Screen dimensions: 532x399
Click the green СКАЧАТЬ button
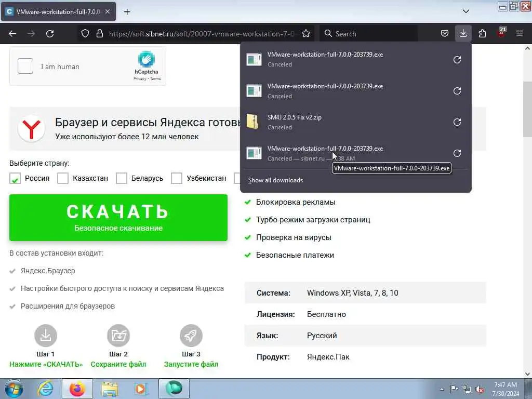(x=118, y=218)
